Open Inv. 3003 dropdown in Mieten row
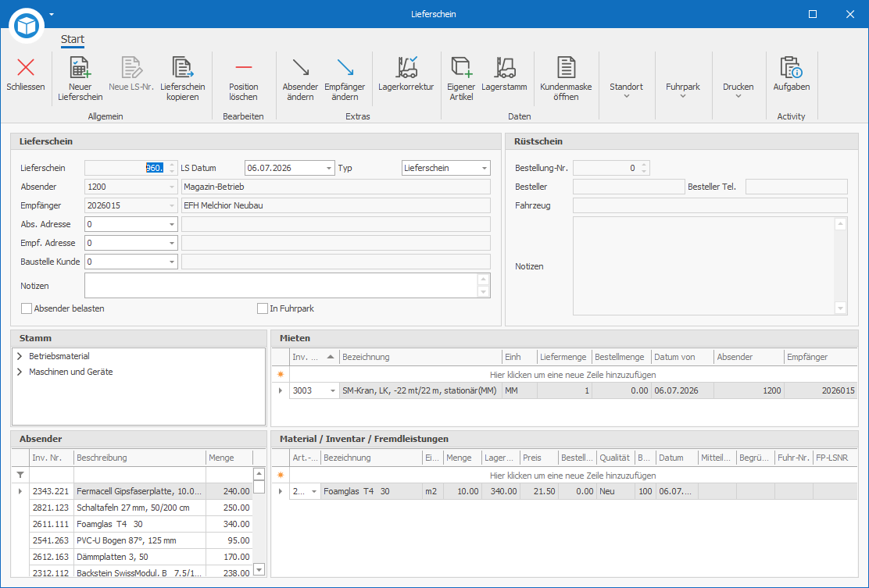Image resolution: width=869 pixels, height=588 pixels. pos(333,391)
